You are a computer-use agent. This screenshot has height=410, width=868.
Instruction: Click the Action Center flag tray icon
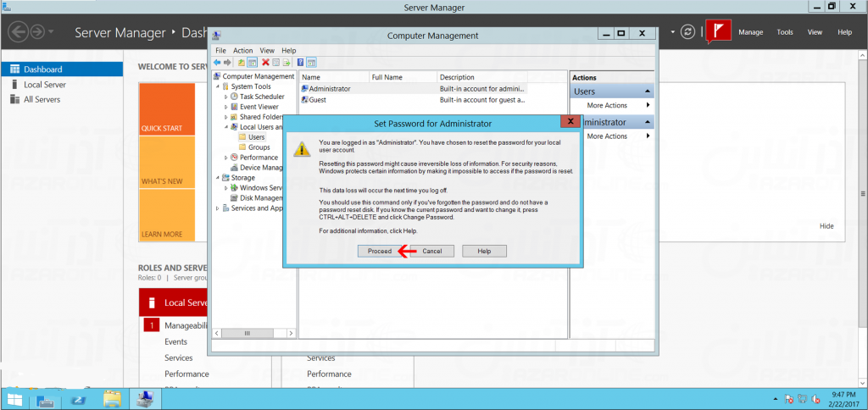click(x=790, y=399)
